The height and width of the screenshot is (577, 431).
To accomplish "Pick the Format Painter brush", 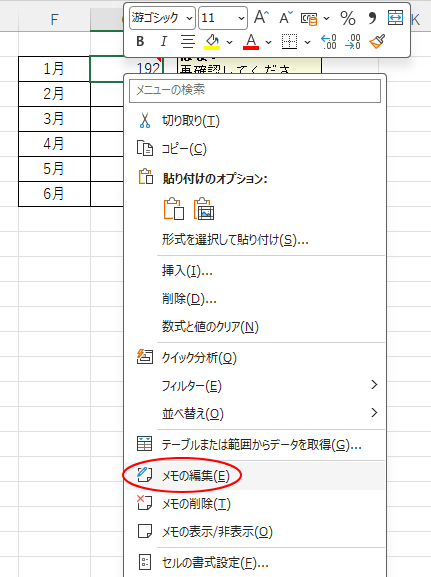I will pyautogui.click(x=377, y=42).
